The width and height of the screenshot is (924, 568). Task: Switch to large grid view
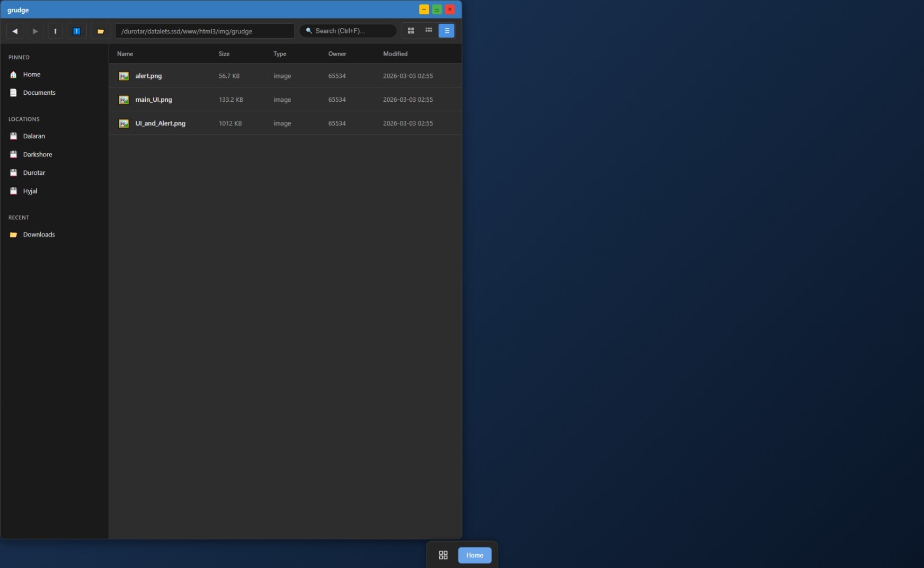pyautogui.click(x=411, y=31)
